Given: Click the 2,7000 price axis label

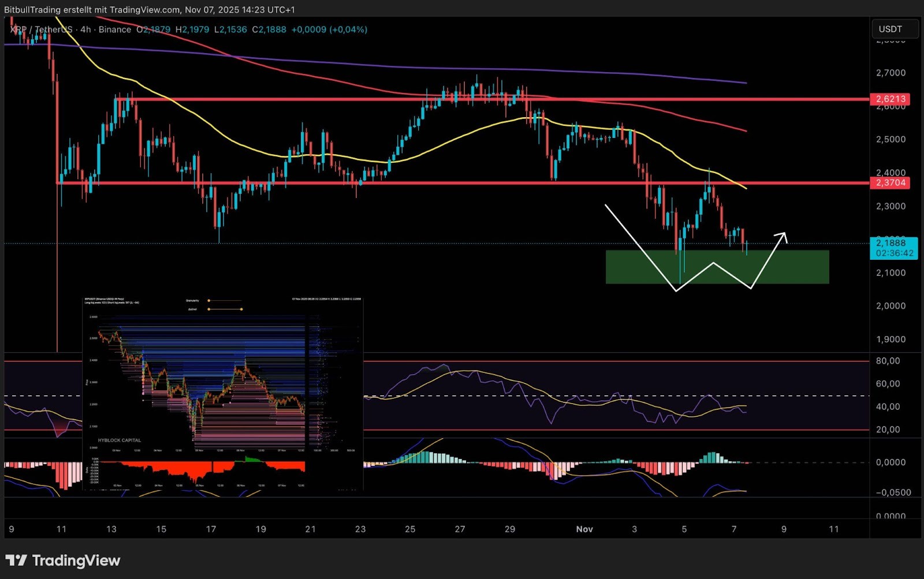Looking at the screenshot, I should point(891,73).
